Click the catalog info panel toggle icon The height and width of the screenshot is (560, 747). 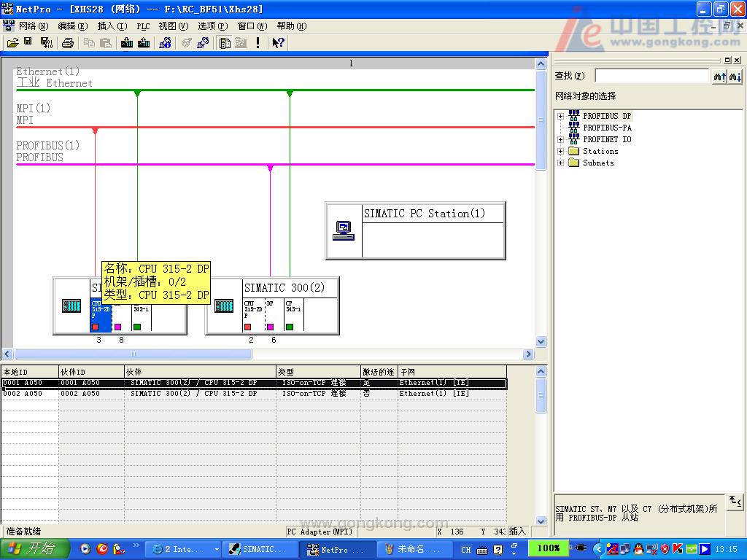pos(735,502)
